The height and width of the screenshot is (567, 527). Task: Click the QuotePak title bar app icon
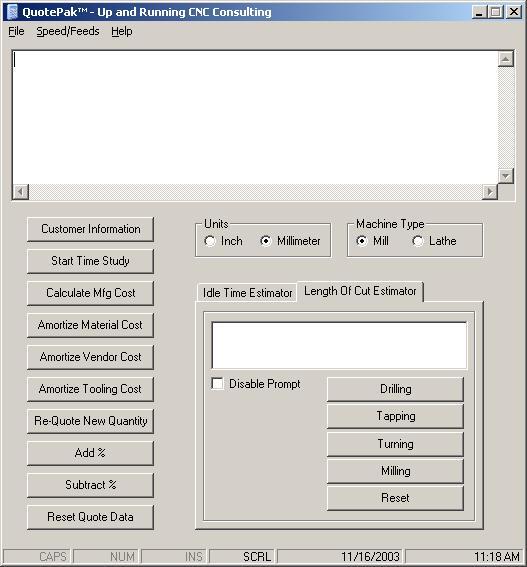(12, 12)
